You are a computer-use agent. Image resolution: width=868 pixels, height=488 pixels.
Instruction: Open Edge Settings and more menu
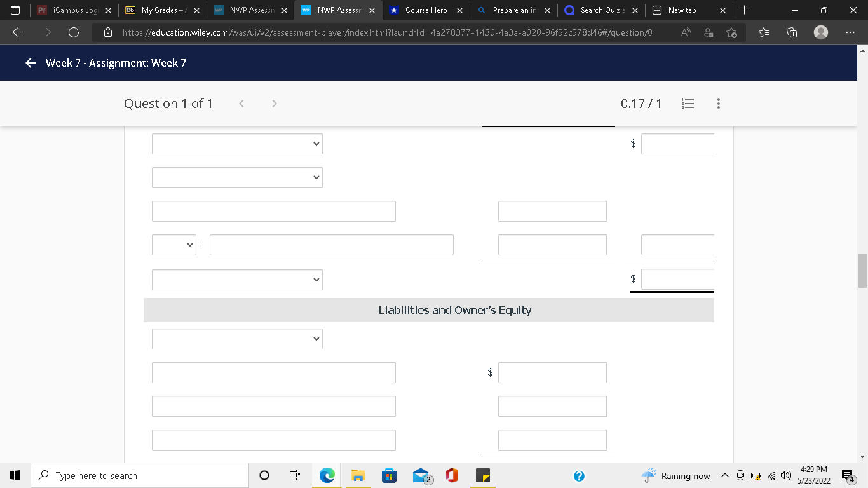click(x=850, y=32)
